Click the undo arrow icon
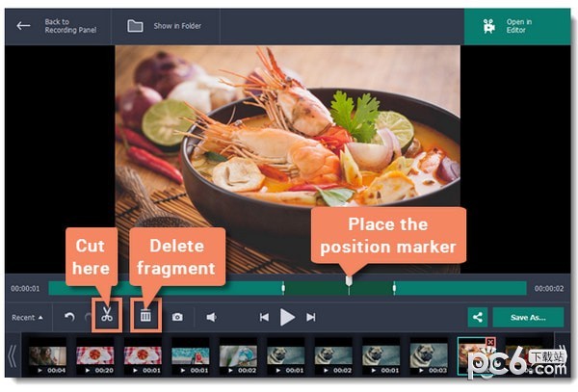Image resolution: width=578 pixels, height=392 pixels. coord(69,316)
